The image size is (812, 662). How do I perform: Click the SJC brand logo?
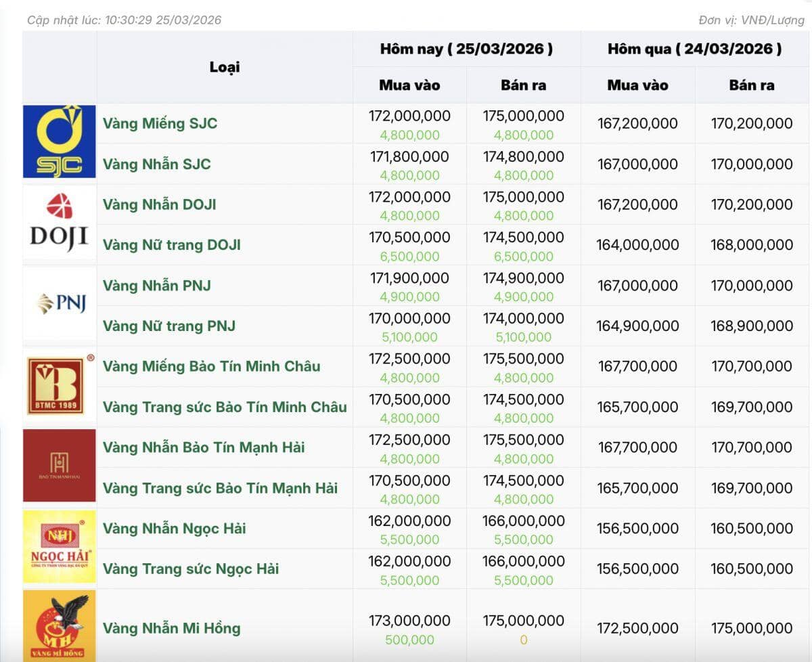pos(60,141)
